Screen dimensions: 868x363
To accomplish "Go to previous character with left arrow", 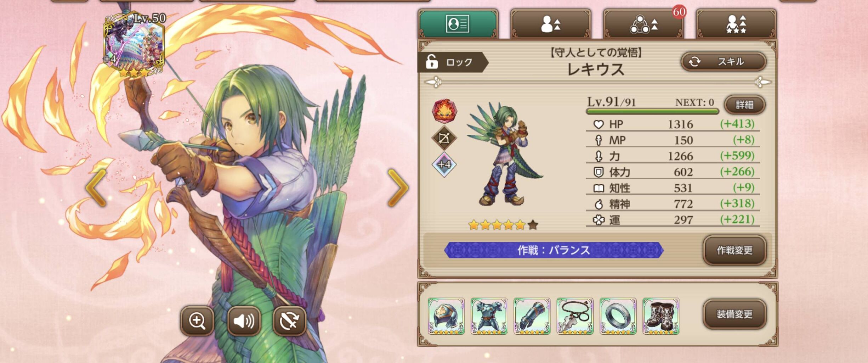I will pyautogui.click(x=96, y=188).
